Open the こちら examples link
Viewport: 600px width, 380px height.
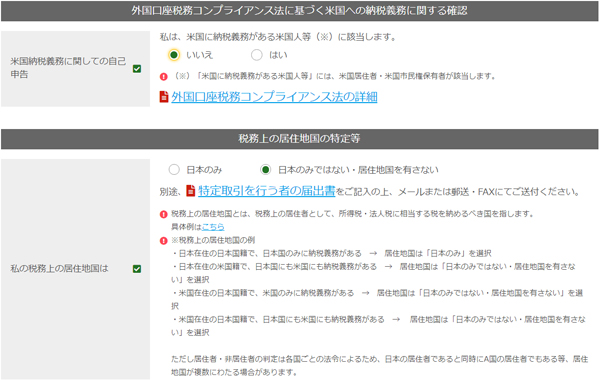click(x=213, y=227)
